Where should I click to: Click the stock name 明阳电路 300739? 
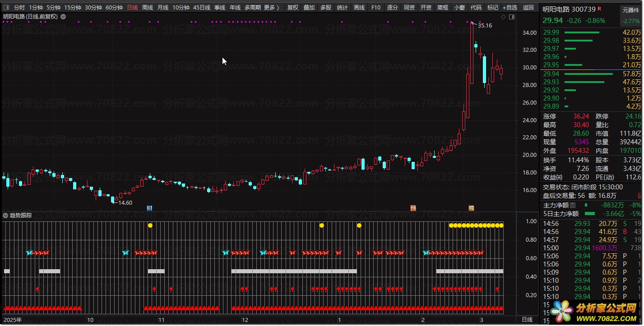(x=569, y=9)
